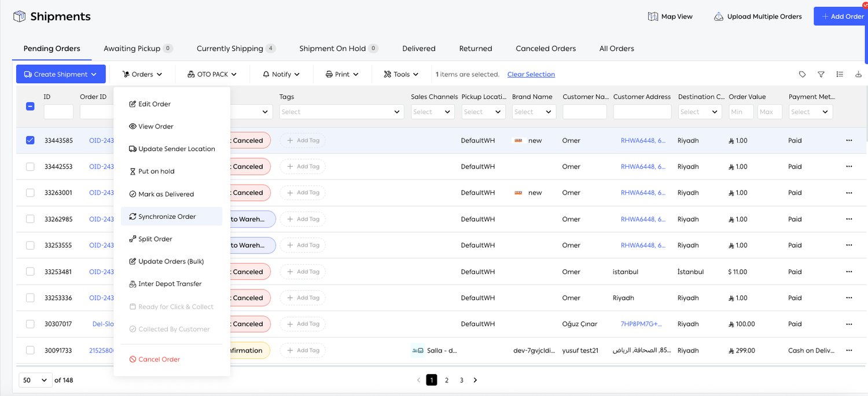The width and height of the screenshot is (868, 396).
Task: Click the download export icon
Action: 858,74
